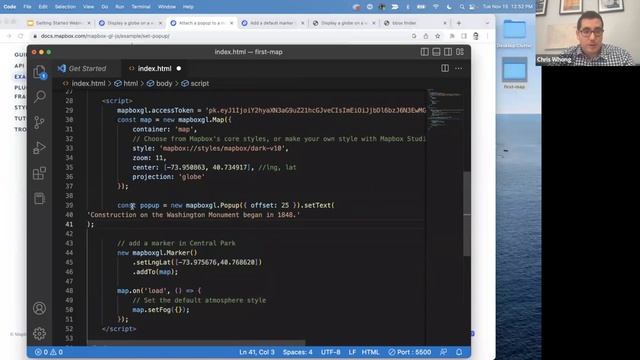Change the LF end-of-line sequence

(x=352, y=352)
